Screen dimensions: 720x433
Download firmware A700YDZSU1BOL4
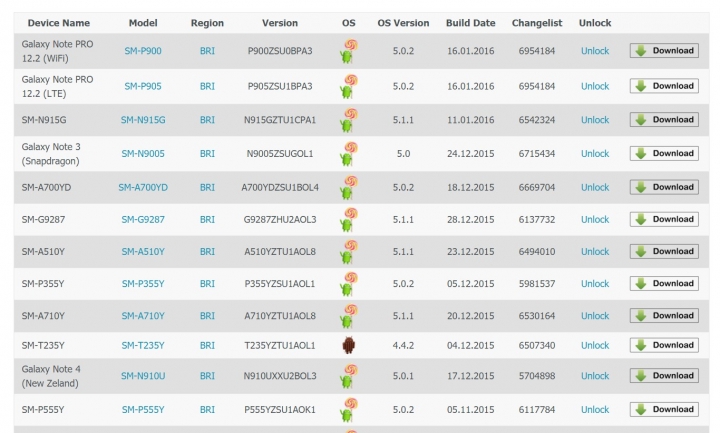(x=664, y=187)
